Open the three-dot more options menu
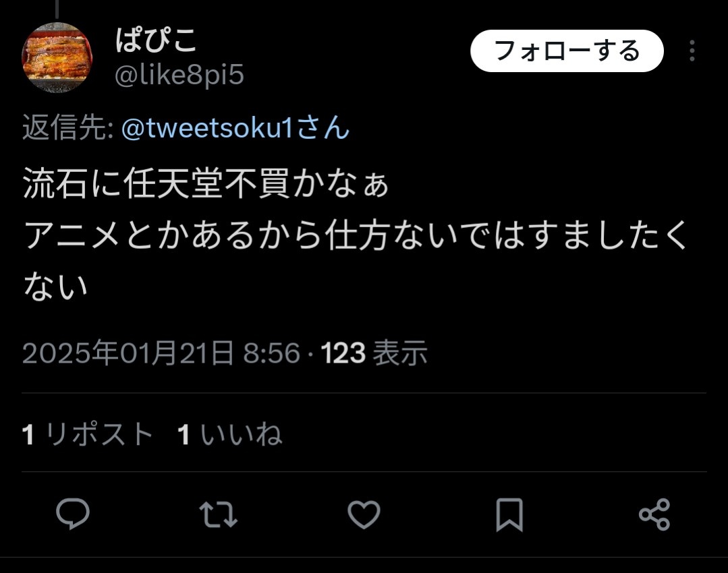Image resolution: width=728 pixels, height=573 pixels. click(692, 51)
